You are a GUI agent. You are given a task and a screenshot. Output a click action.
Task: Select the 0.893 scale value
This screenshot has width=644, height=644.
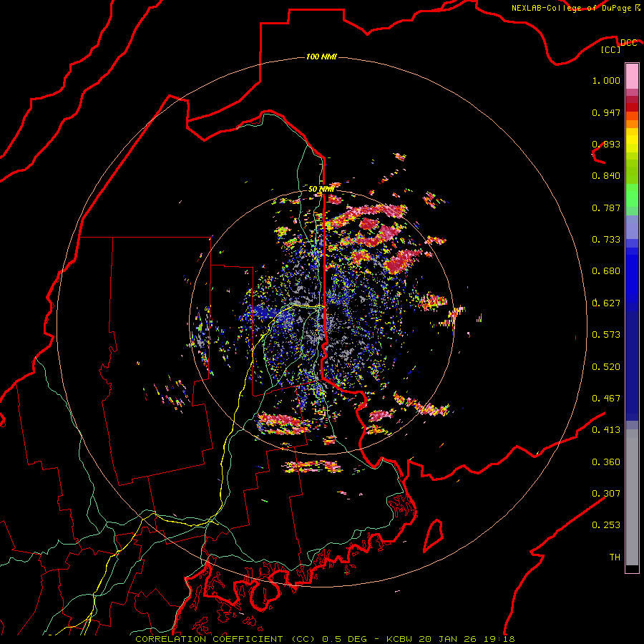pyautogui.click(x=606, y=144)
